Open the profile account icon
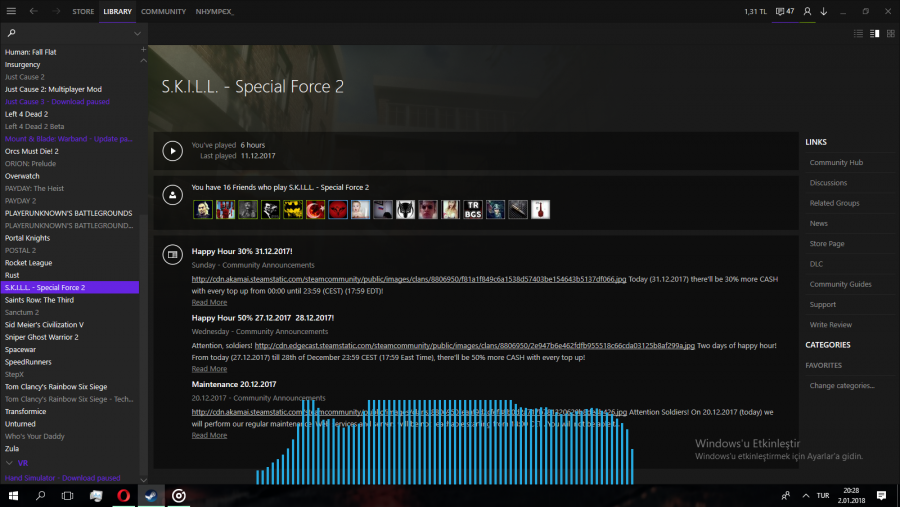The width and height of the screenshot is (900, 507). (807, 11)
